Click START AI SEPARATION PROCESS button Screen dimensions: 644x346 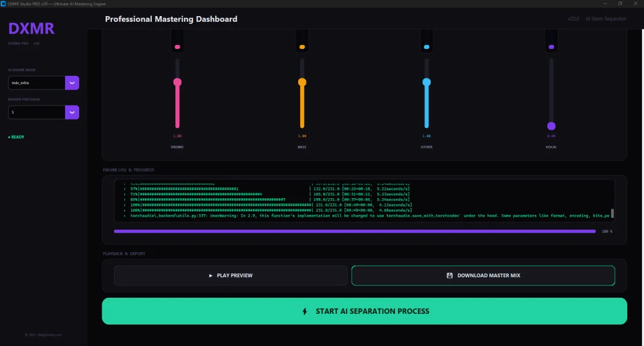[365, 311]
